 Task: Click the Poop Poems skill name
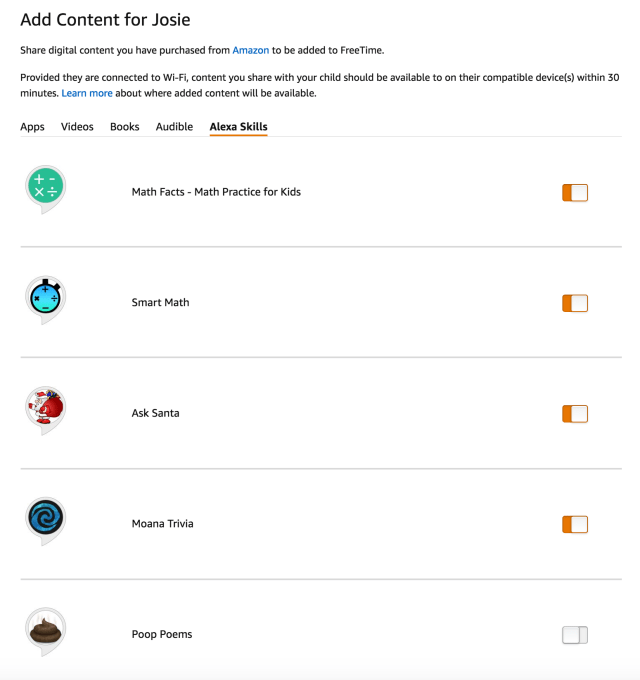click(x=162, y=634)
